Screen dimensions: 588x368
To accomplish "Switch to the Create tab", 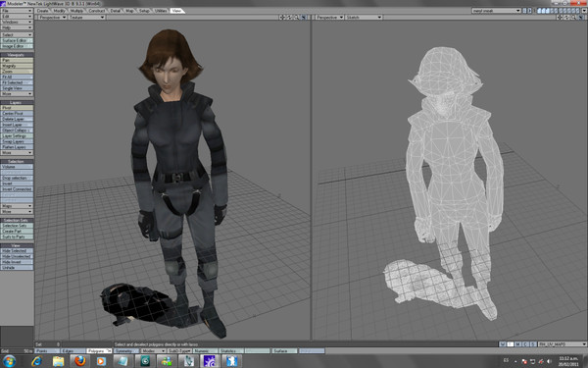I will [43, 11].
